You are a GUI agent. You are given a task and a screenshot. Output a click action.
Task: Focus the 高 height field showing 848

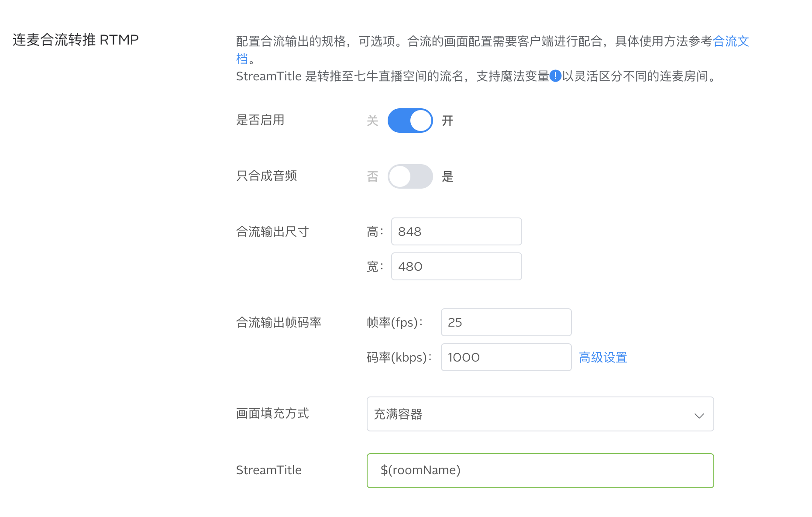coord(457,231)
